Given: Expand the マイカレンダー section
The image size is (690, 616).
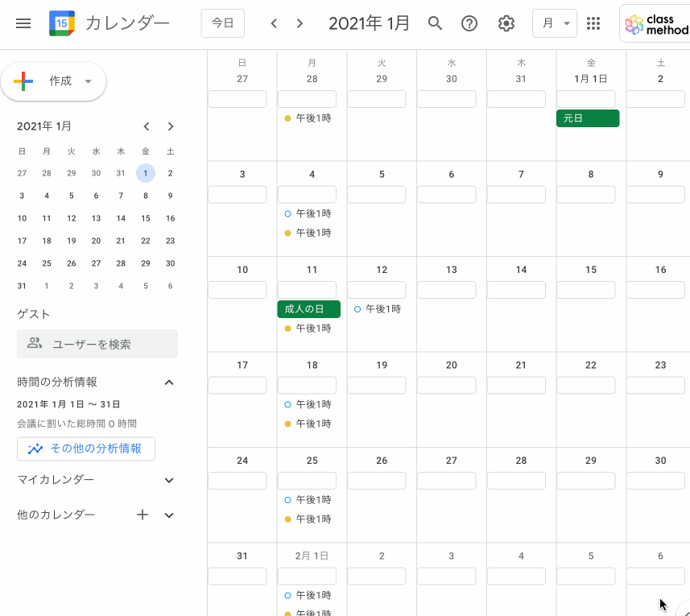Looking at the screenshot, I should [169, 480].
